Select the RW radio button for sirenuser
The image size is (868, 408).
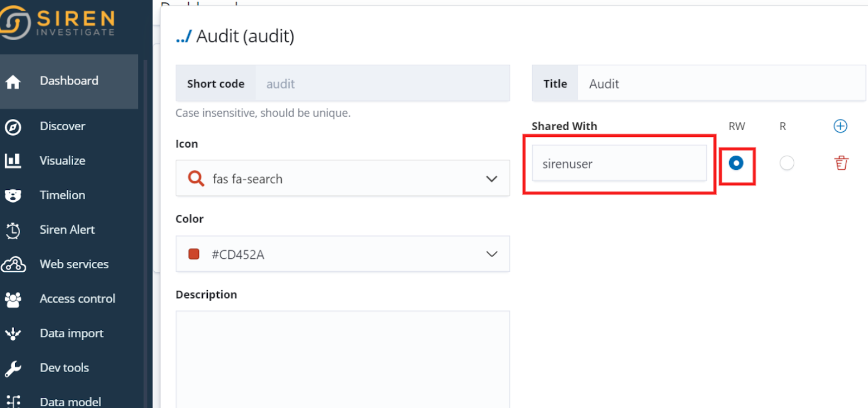(x=736, y=163)
